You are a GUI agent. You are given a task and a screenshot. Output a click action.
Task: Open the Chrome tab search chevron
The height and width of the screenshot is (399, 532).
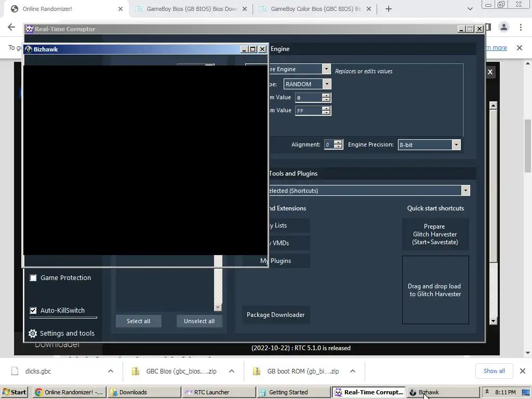[470, 9]
